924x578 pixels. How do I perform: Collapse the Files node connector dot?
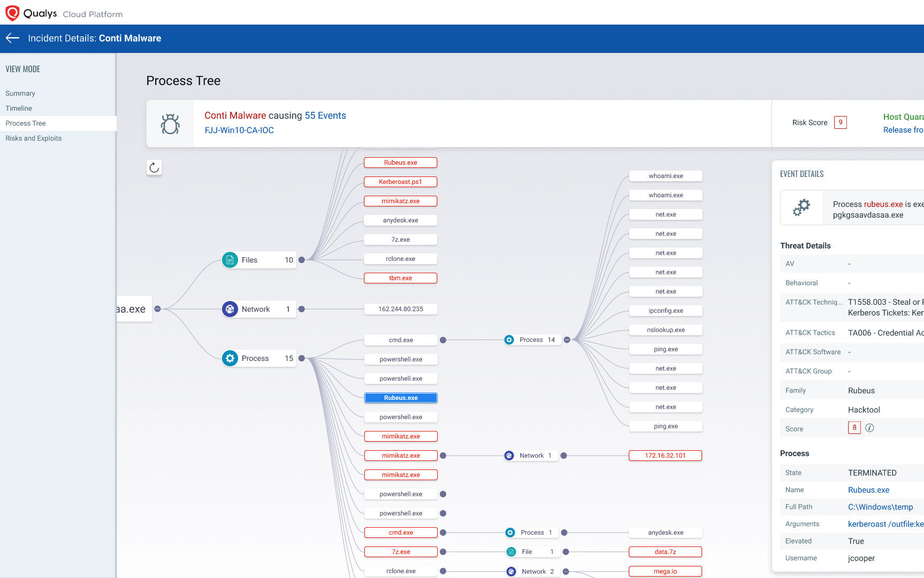302,260
